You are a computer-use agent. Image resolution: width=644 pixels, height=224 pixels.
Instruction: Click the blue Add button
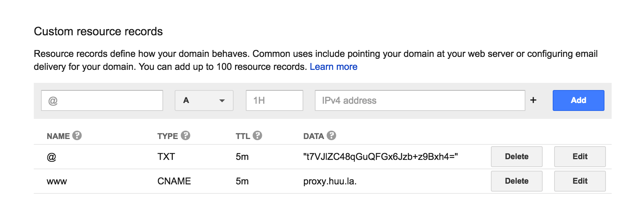(x=578, y=100)
